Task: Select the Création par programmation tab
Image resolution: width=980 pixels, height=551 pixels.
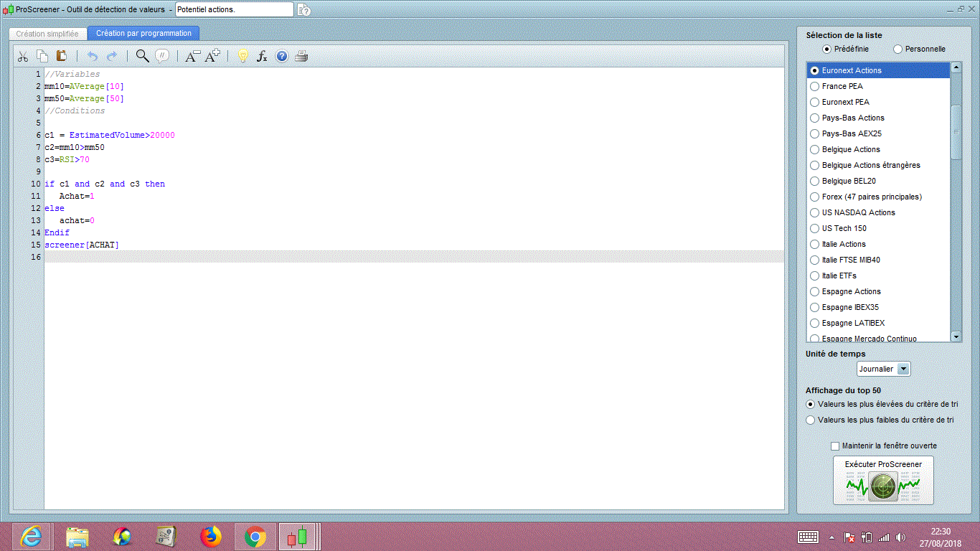Action: tap(143, 34)
